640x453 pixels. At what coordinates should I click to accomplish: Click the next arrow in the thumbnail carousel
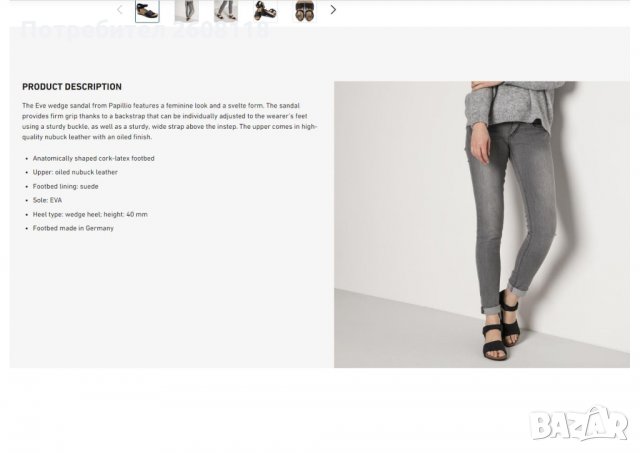tap(333, 10)
